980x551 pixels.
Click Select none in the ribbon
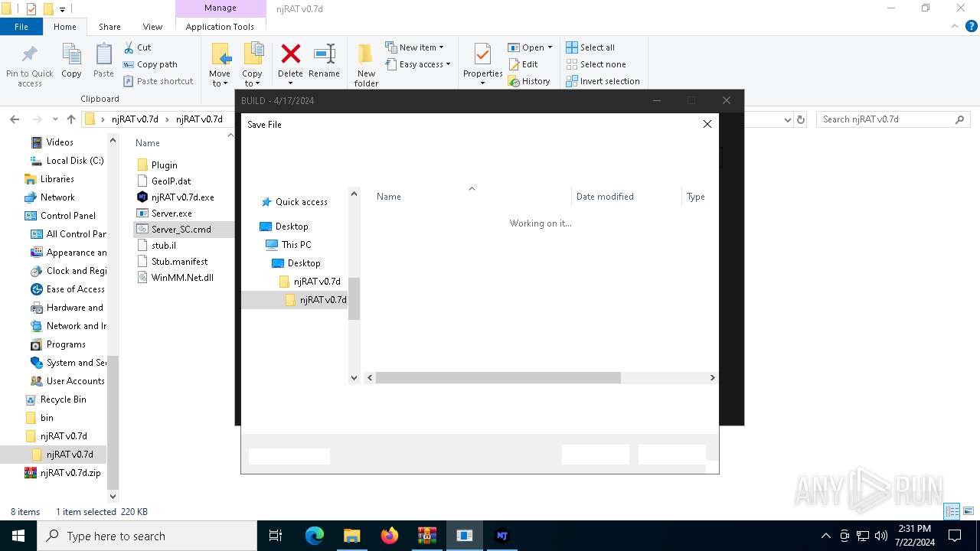[x=596, y=64]
